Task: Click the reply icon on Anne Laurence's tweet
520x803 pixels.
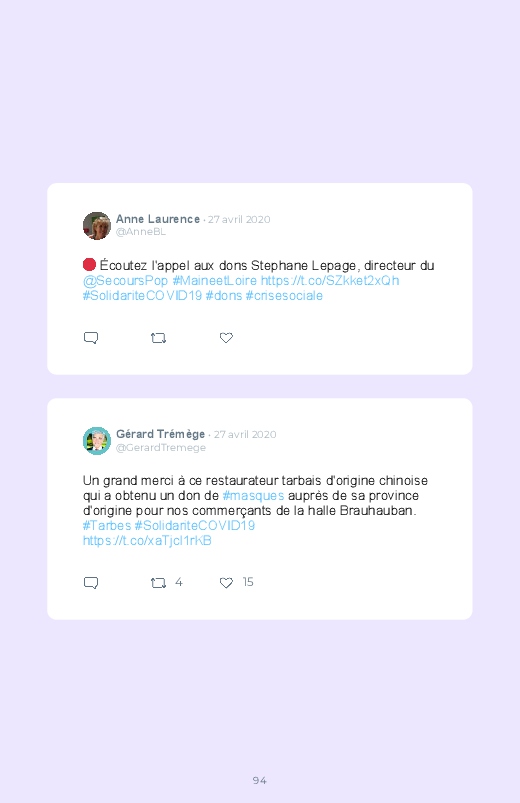Action: pyautogui.click(x=91, y=338)
